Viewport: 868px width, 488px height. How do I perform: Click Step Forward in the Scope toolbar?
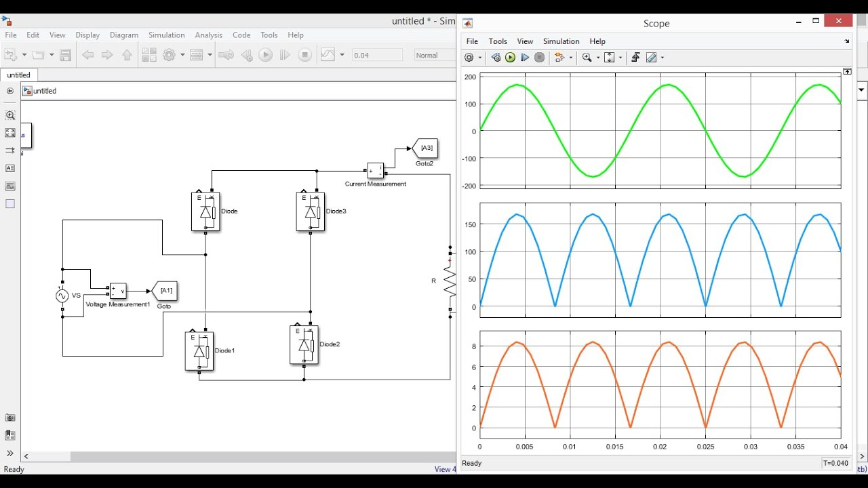click(x=524, y=58)
